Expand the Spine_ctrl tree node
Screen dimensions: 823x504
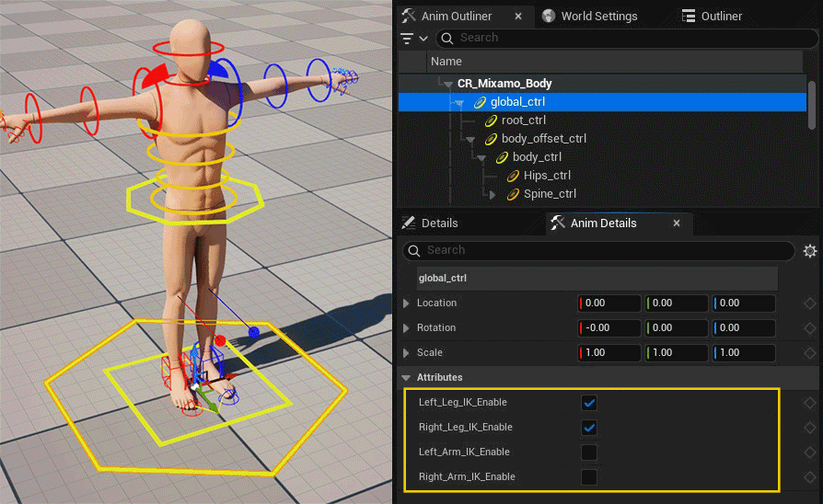(492, 194)
